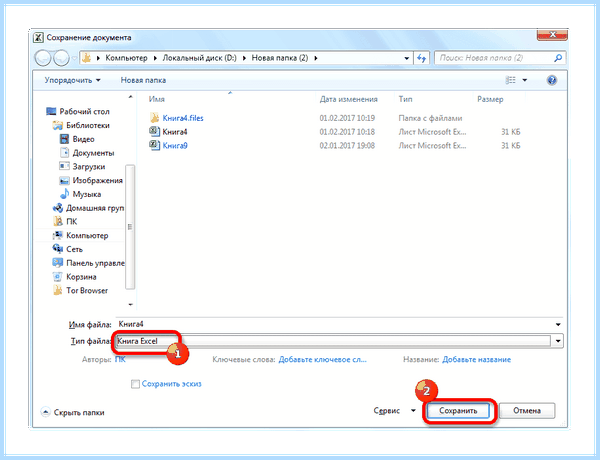Enable the Сохранить эскиз checkbox

(135, 384)
